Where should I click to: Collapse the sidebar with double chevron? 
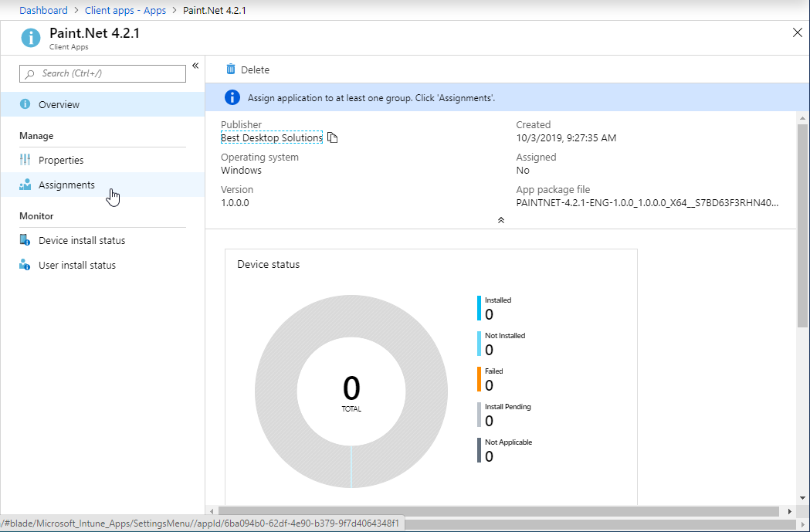pyautogui.click(x=195, y=66)
